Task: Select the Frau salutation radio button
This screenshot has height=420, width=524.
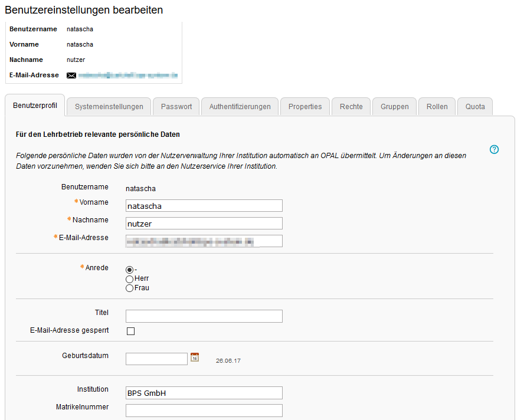Action: 129,288
